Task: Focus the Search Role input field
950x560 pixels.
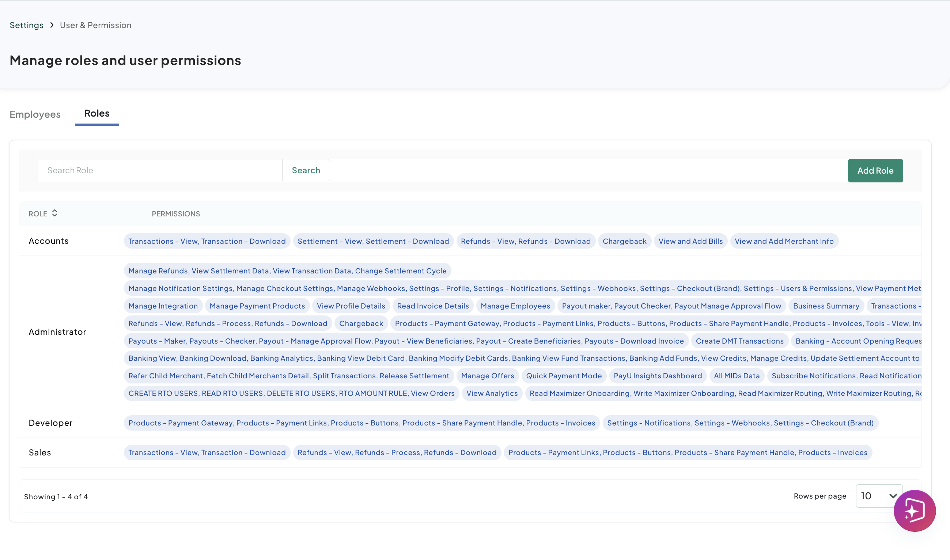Action: coord(160,170)
